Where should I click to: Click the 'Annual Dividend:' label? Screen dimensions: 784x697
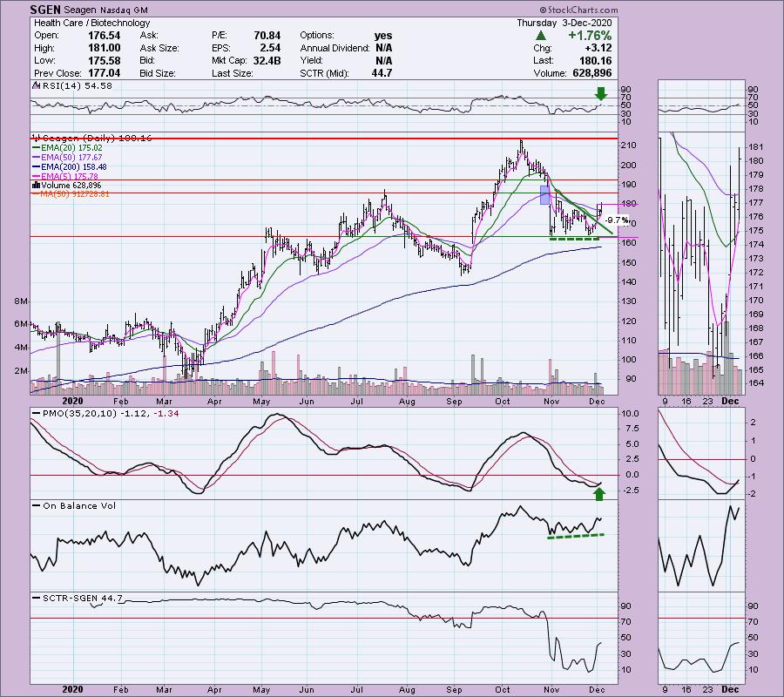pyautogui.click(x=335, y=48)
